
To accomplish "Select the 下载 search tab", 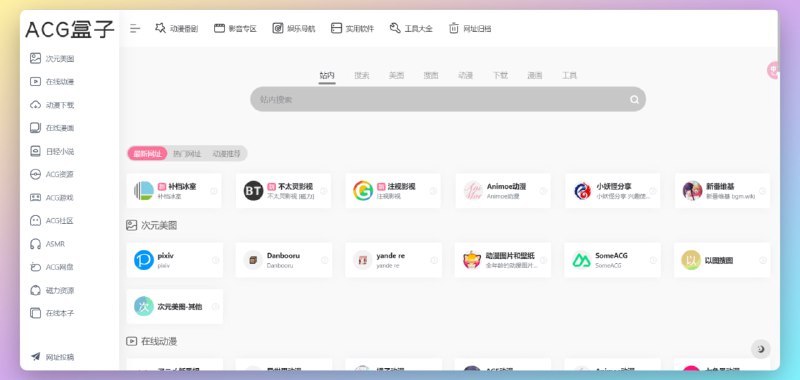I will coord(500,75).
